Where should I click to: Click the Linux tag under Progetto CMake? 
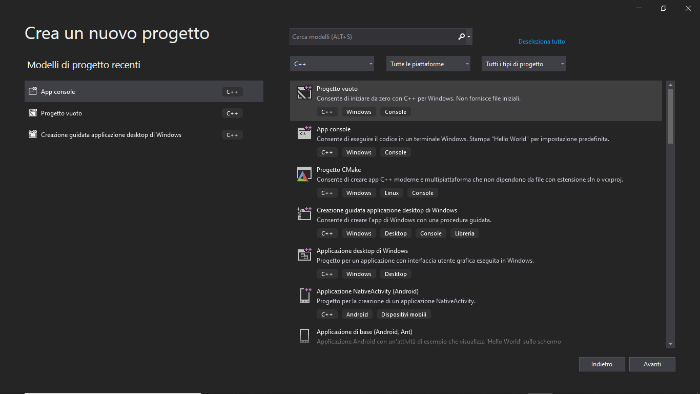(392, 193)
